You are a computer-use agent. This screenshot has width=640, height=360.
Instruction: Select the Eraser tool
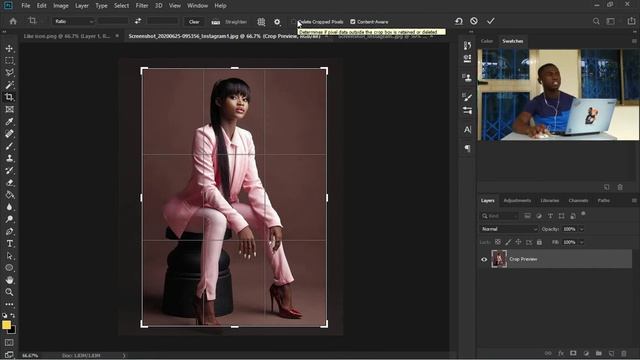(9, 182)
